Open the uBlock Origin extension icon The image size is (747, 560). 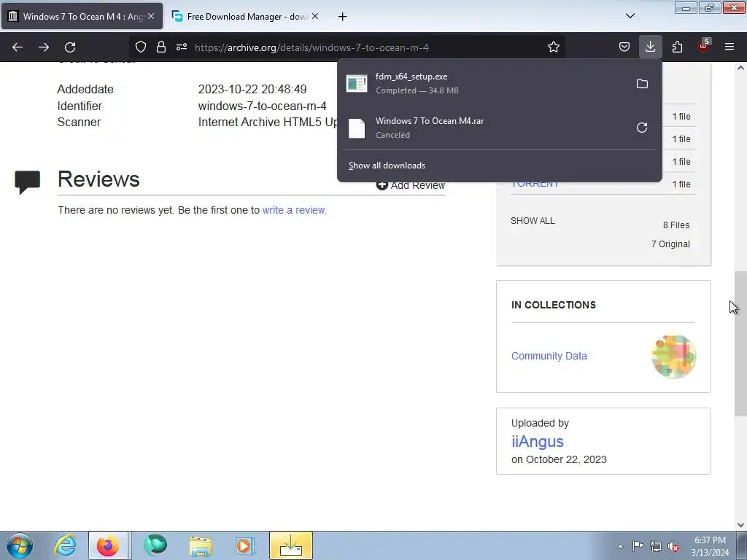click(704, 46)
